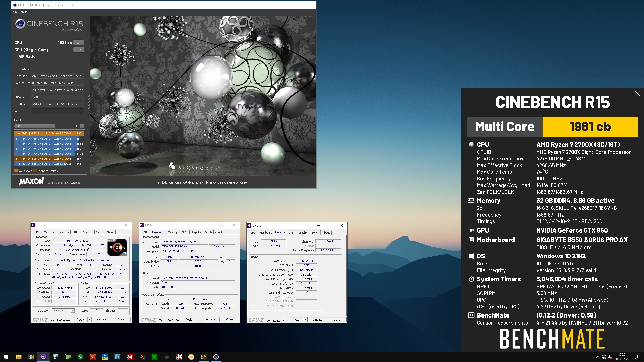The width and height of the screenshot is (644, 362).
Task: Open the orange Z chip taskbar icon
Action: click(93, 357)
